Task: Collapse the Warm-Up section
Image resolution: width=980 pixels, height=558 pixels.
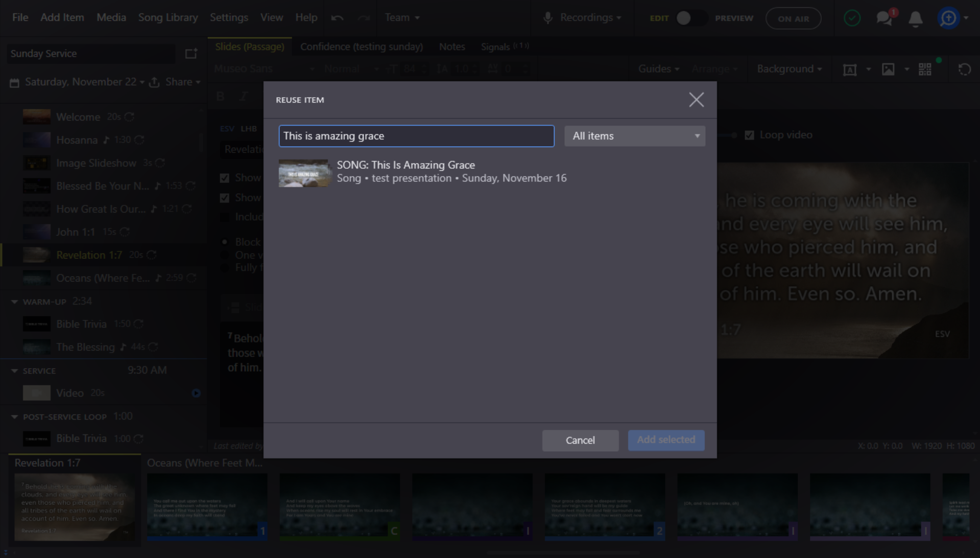Action: coord(14,302)
